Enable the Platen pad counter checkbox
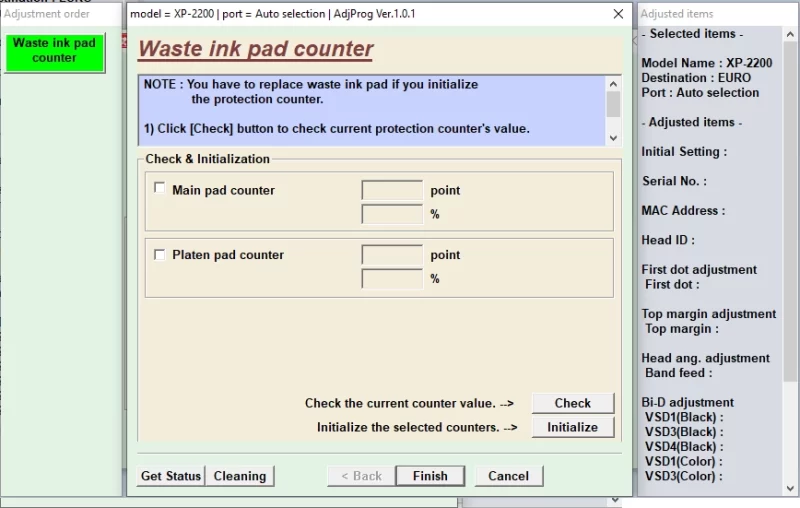 click(160, 255)
